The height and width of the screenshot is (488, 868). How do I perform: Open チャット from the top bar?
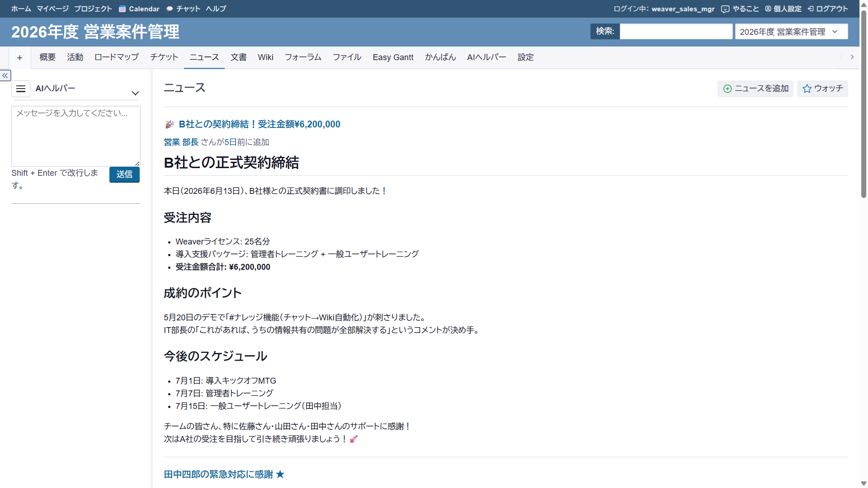183,9
